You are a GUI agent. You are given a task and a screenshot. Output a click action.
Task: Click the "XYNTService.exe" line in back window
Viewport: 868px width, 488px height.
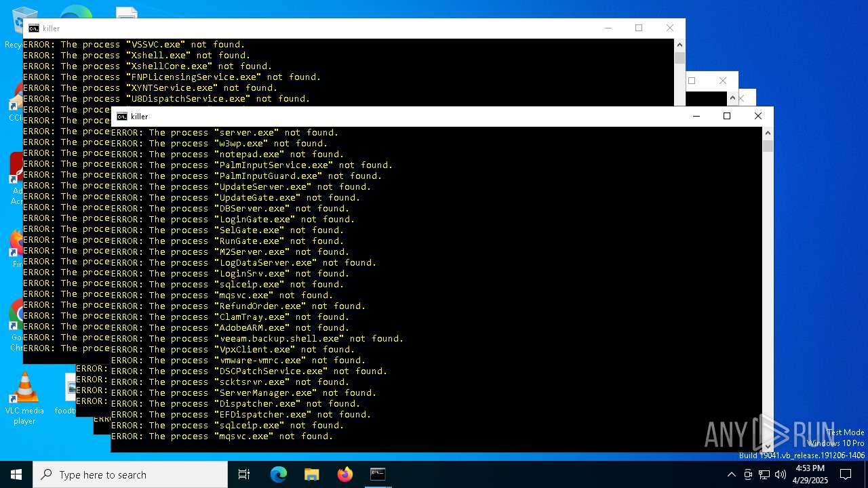(x=151, y=88)
